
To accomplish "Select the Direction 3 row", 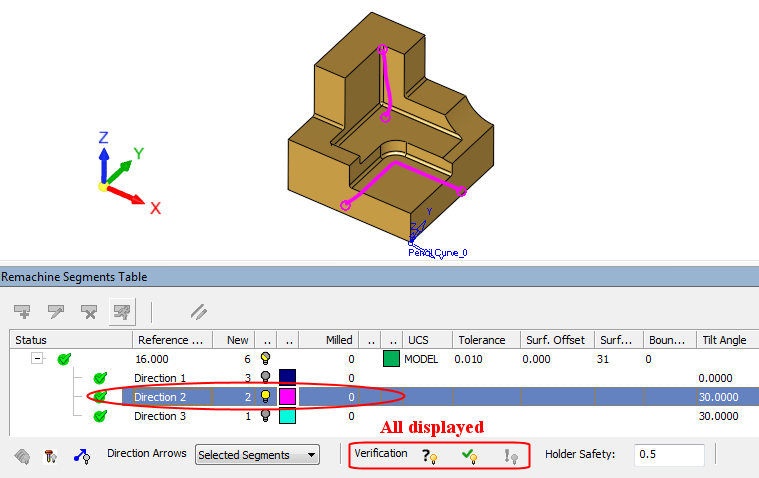I will point(160,415).
